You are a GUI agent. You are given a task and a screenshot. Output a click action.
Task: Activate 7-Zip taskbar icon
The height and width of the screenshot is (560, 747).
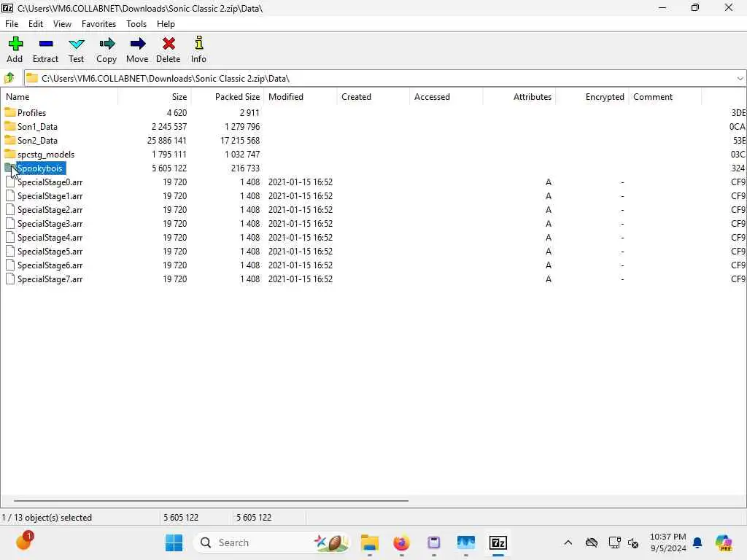point(498,542)
